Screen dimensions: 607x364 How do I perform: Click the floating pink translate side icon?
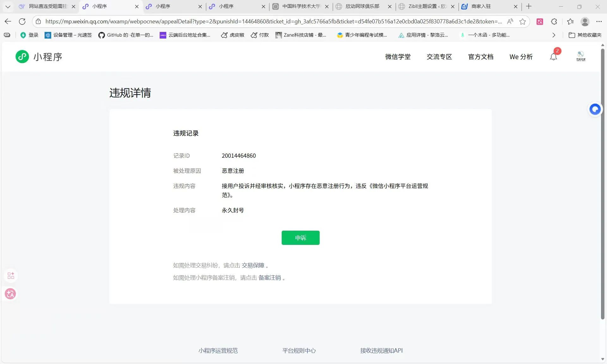tap(10, 294)
